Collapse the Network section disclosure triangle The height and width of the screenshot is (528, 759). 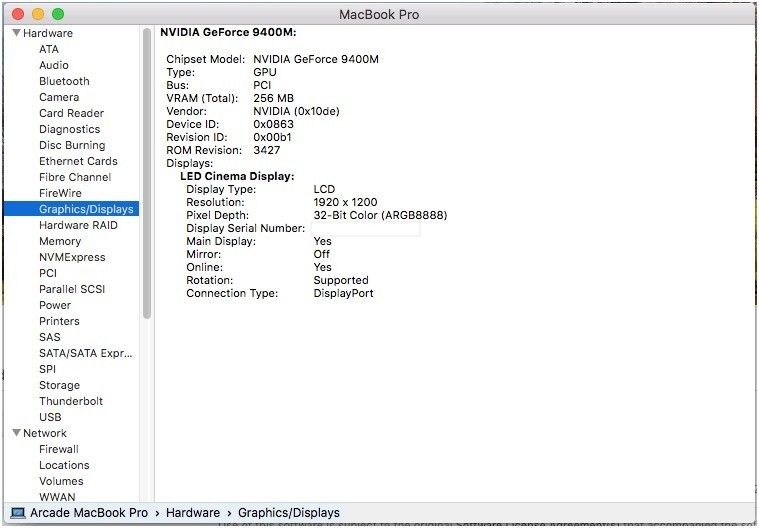[x=16, y=433]
